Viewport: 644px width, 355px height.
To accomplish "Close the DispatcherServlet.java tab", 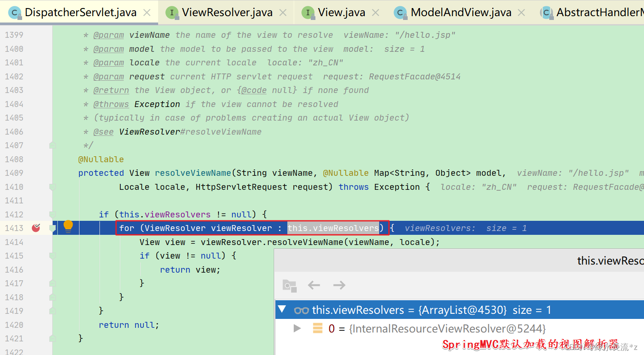I will (x=147, y=13).
